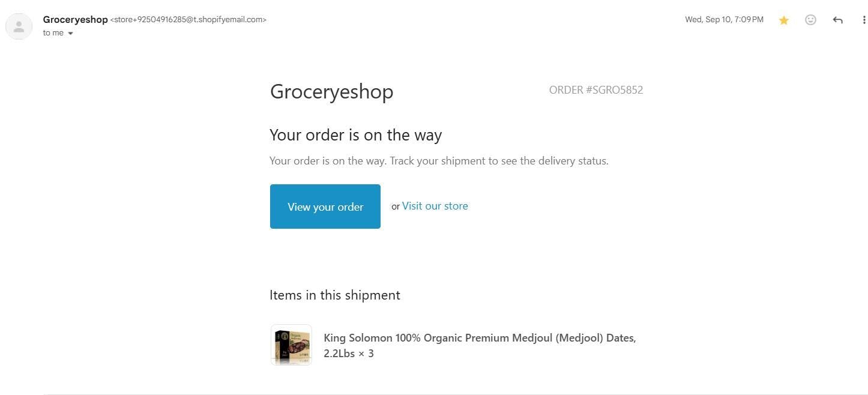The width and height of the screenshot is (868, 395).
Task: Open the large Groceryeshop store heading
Action: pos(331,91)
